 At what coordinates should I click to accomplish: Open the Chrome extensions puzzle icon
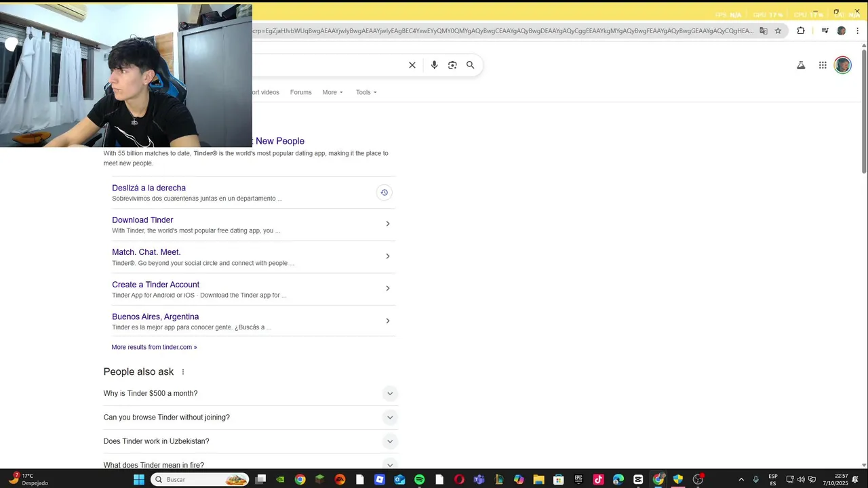tap(801, 30)
